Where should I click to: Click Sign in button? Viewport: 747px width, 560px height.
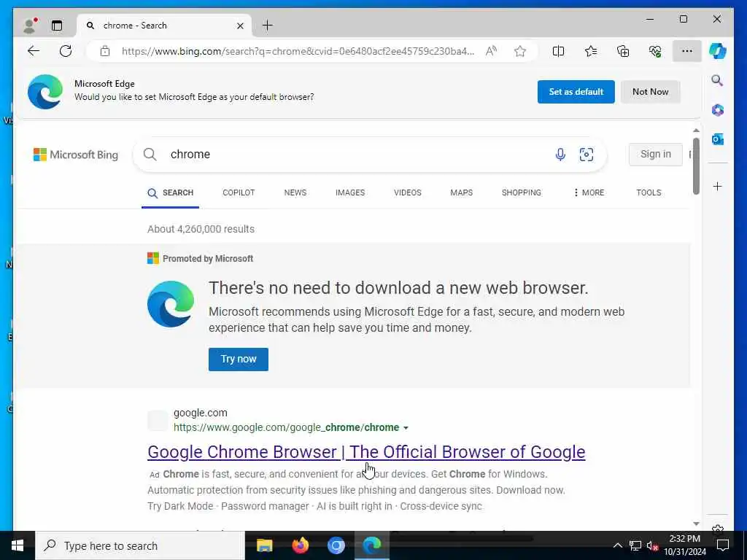(656, 155)
